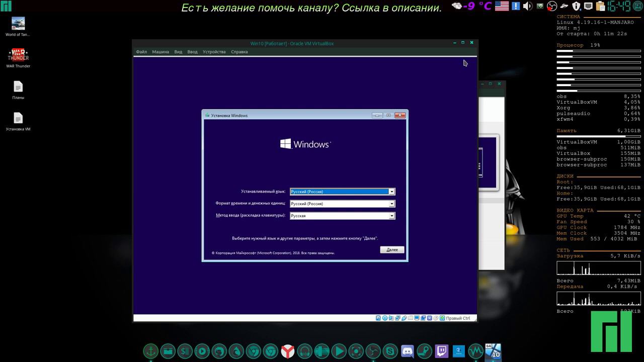The image size is (644, 362).
Task: Click the display settings icon in VirtualBox status bar
Action: pyautogui.click(x=417, y=318)
